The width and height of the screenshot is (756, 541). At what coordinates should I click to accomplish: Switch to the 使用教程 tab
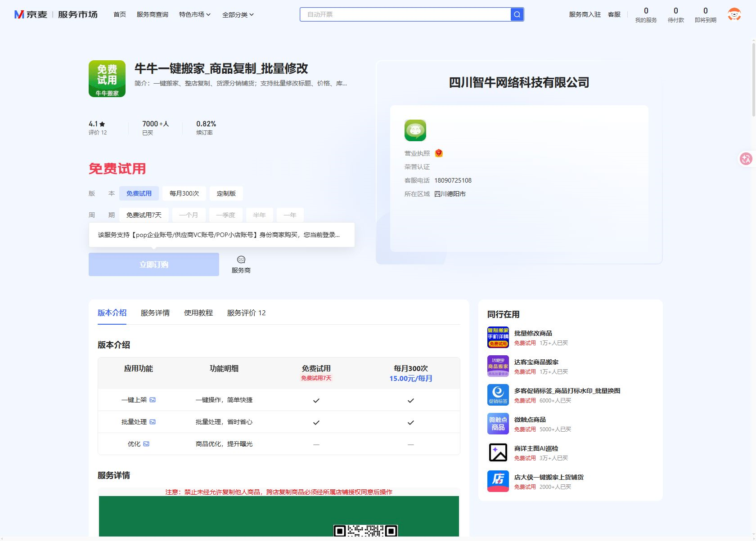coord(198,313)
